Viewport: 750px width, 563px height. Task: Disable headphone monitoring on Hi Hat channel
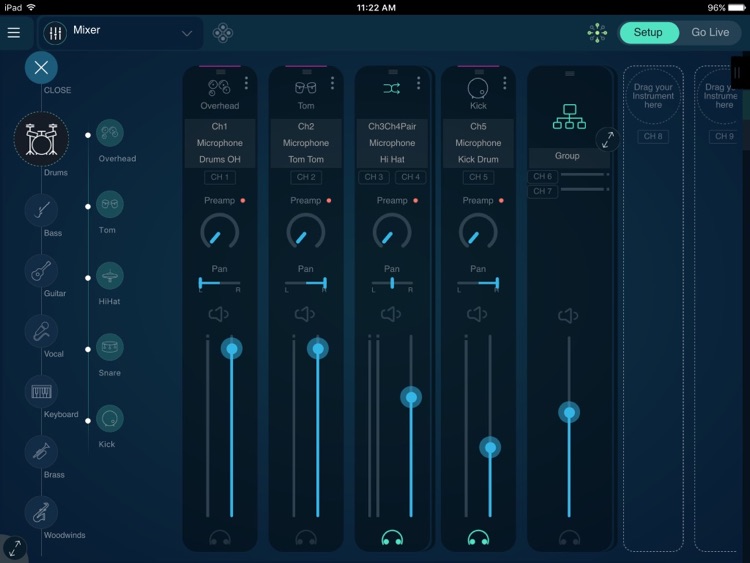[392, 538]
